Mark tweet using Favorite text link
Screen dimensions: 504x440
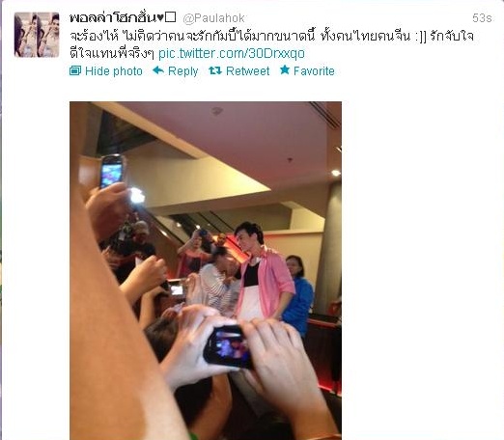pyautogui.click(x=314, y=71)
